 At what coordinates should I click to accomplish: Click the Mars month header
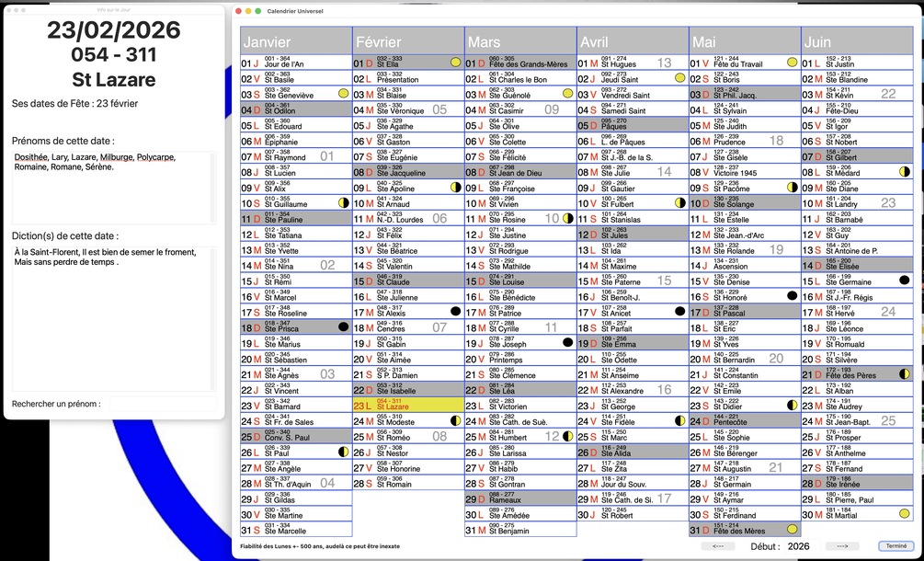(x=521, y=40)
